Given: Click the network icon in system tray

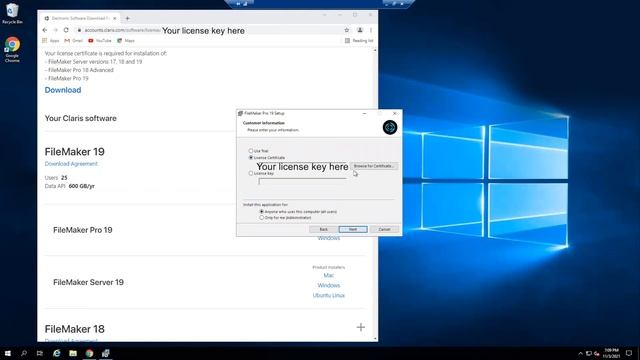Looking at the screenshot, I should coord(589,353).
